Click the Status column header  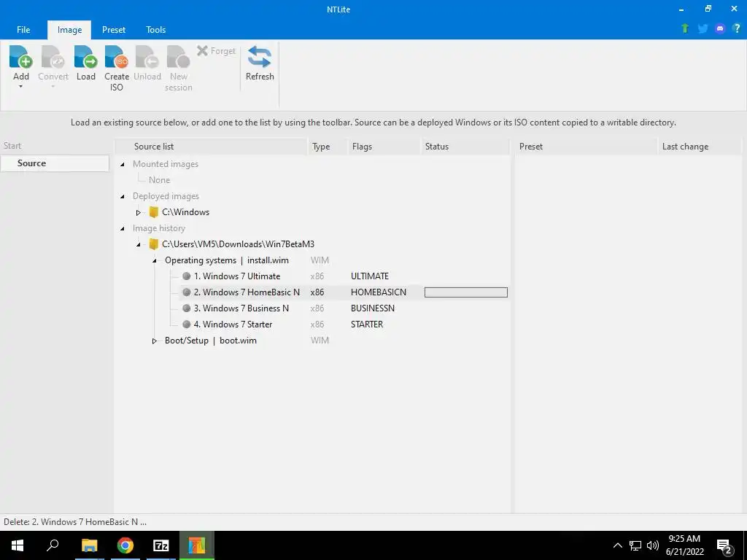[x=465, y=146]
